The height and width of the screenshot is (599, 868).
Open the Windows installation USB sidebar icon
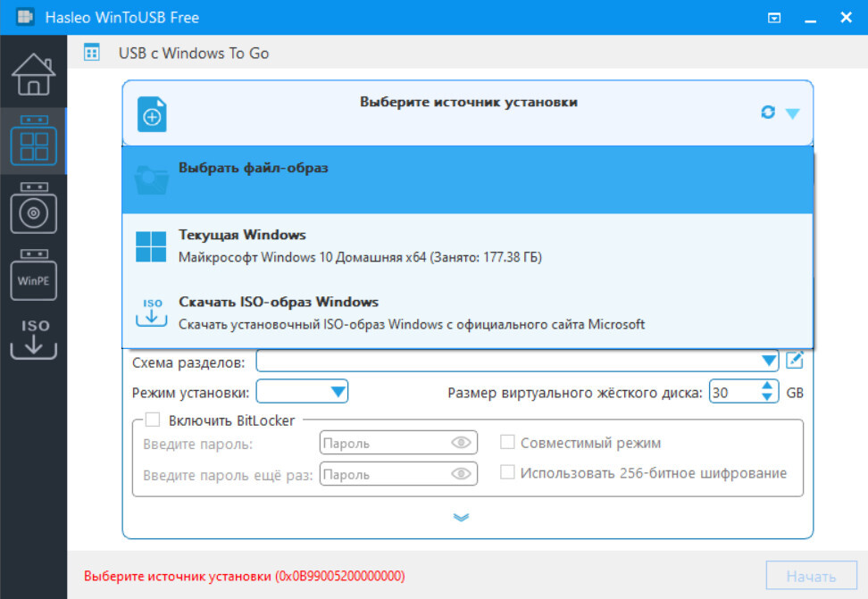[33, 208]
